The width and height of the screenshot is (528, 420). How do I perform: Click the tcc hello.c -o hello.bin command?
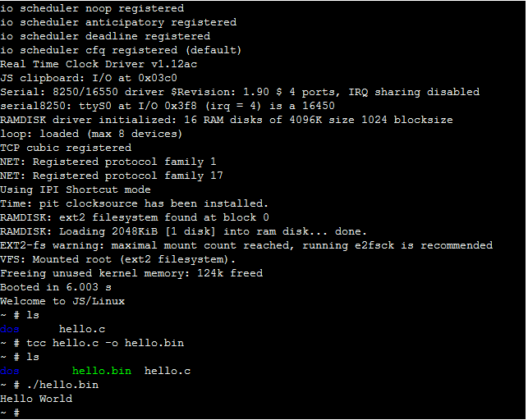pyautogui.click(x=105, y=343)
